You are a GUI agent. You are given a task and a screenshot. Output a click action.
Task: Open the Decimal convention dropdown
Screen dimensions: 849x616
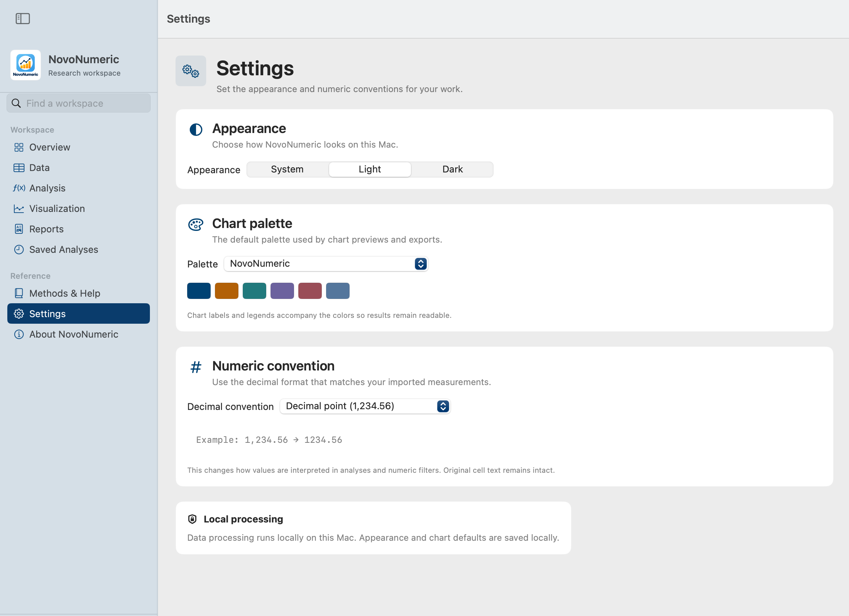point(365,406)
